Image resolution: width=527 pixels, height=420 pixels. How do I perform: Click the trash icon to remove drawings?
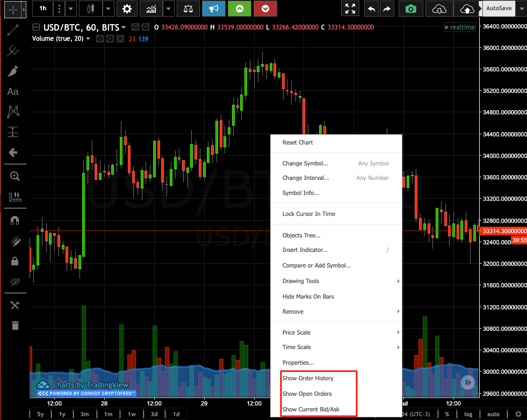(15, 325)
